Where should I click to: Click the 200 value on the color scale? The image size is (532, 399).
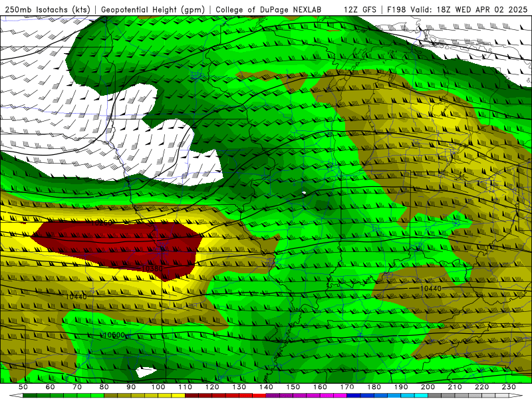(x=428, y=387)
